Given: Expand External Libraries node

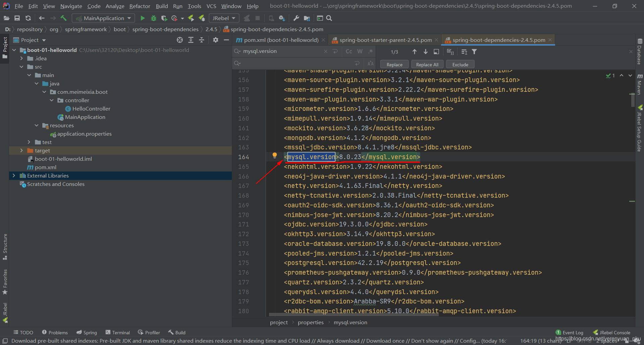Looking at the screenshot, I should click(x=14, y=176).
